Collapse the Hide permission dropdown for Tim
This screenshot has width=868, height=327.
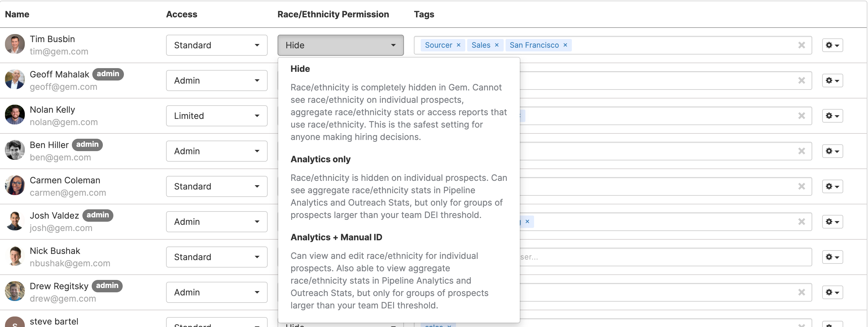coord(341,45)
